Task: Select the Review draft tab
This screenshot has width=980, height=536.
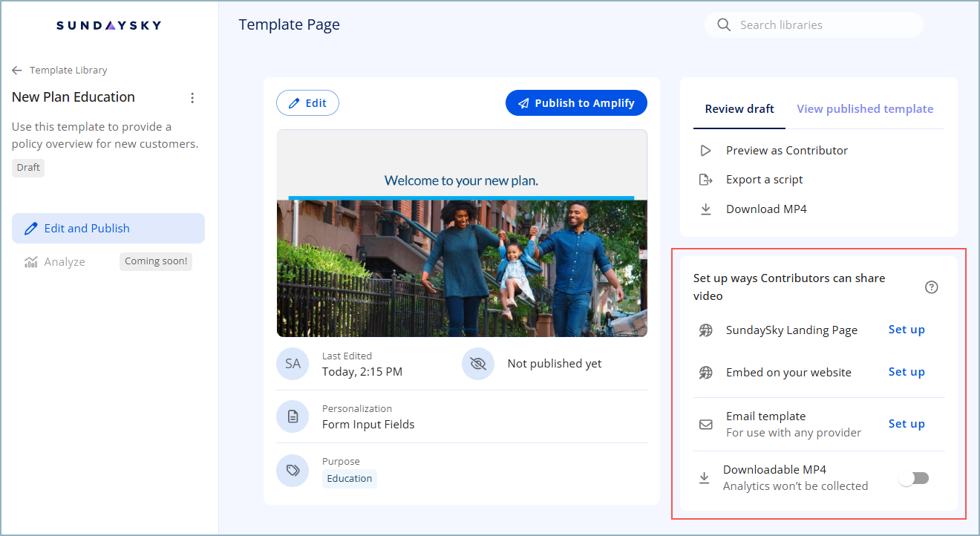Action: (x=739, y=108)
